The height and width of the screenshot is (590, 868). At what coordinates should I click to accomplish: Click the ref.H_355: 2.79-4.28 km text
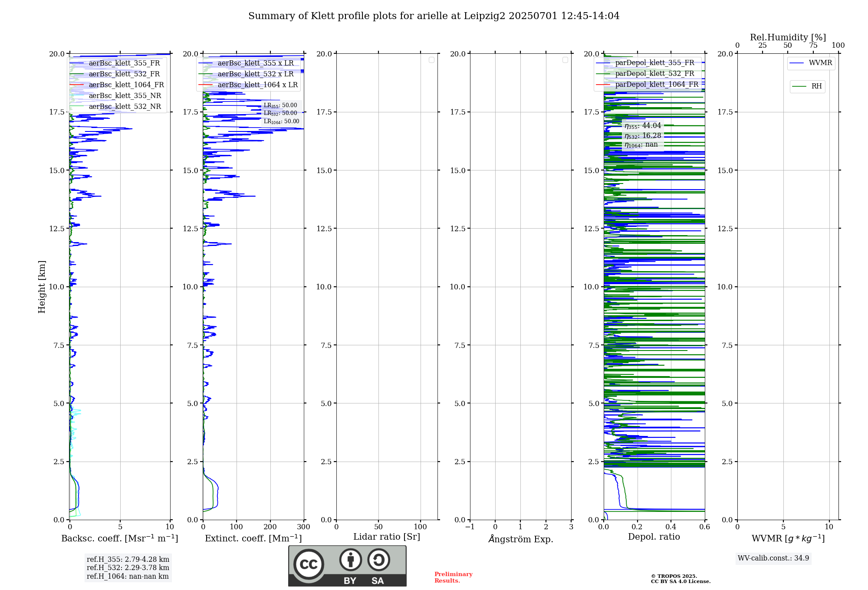[128, 560]
